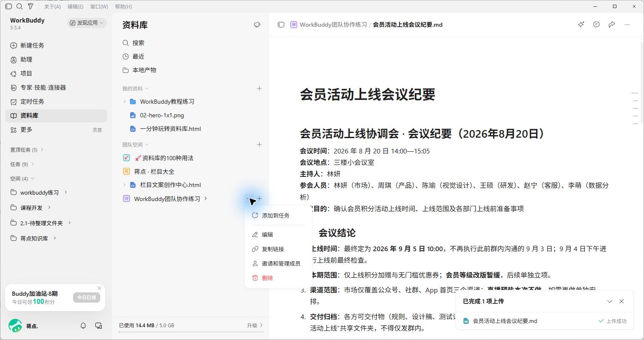Expand the WorkBuddy教程练习 folder
This screenshot has width=644, height=340.
[124, 102]
